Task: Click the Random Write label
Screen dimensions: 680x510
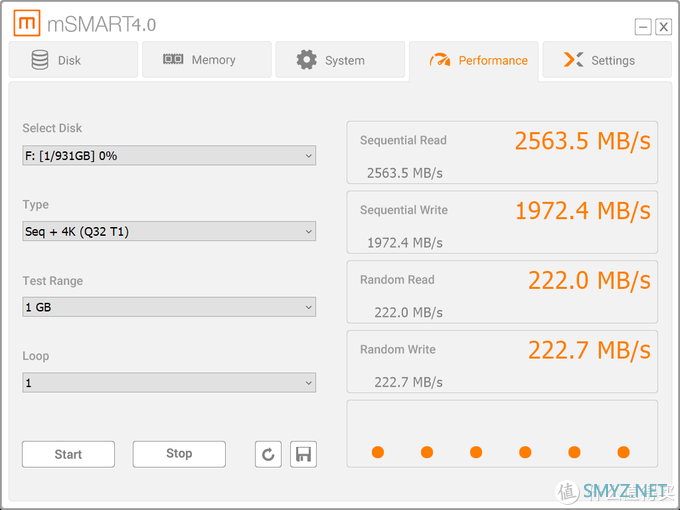Action: 398,350
